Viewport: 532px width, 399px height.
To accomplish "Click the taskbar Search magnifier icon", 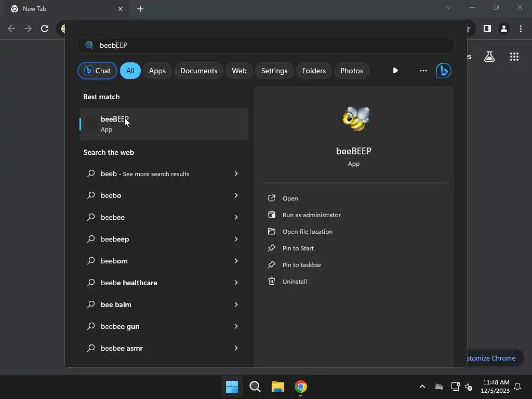I will point(255,387).
